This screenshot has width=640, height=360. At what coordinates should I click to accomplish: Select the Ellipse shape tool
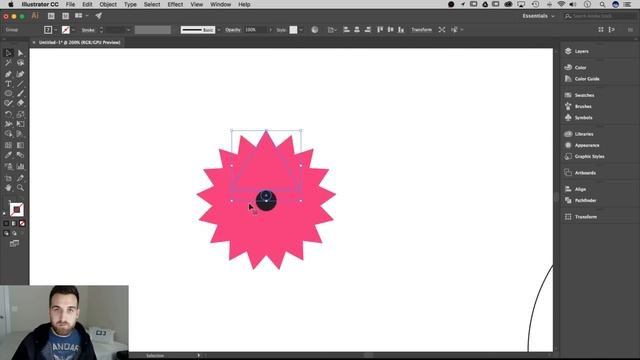click(x=8, y=93)
